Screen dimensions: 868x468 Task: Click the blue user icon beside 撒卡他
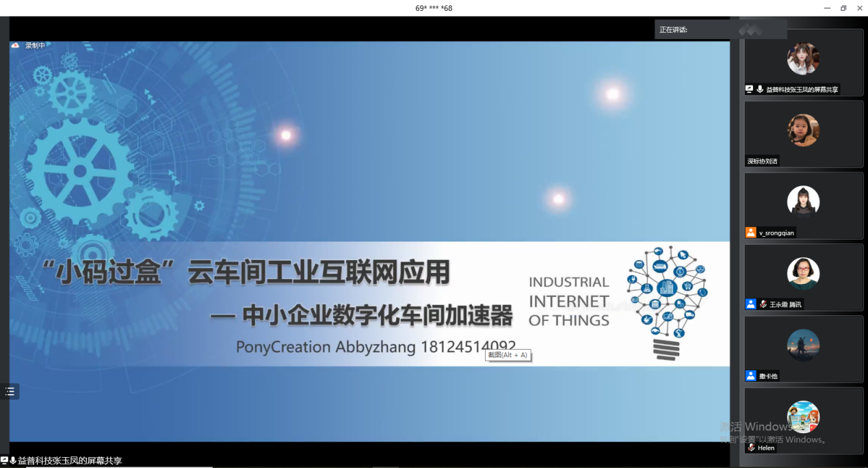coord(751,376)
